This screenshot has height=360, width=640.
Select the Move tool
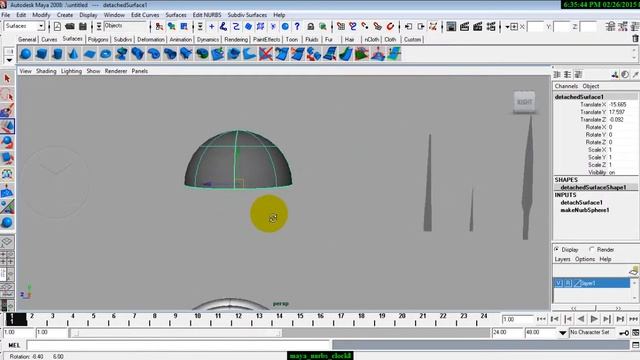7,126
